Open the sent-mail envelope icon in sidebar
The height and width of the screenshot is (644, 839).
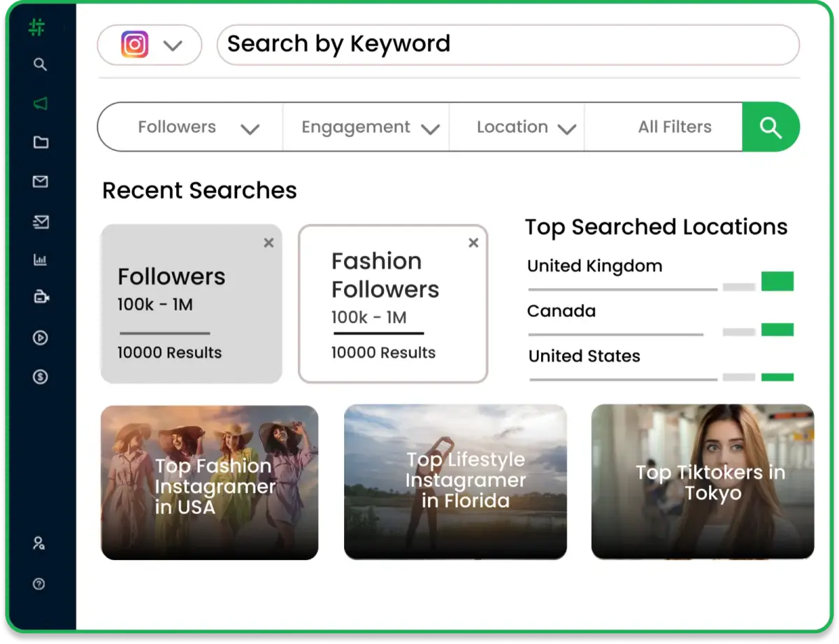click(41, 222)
